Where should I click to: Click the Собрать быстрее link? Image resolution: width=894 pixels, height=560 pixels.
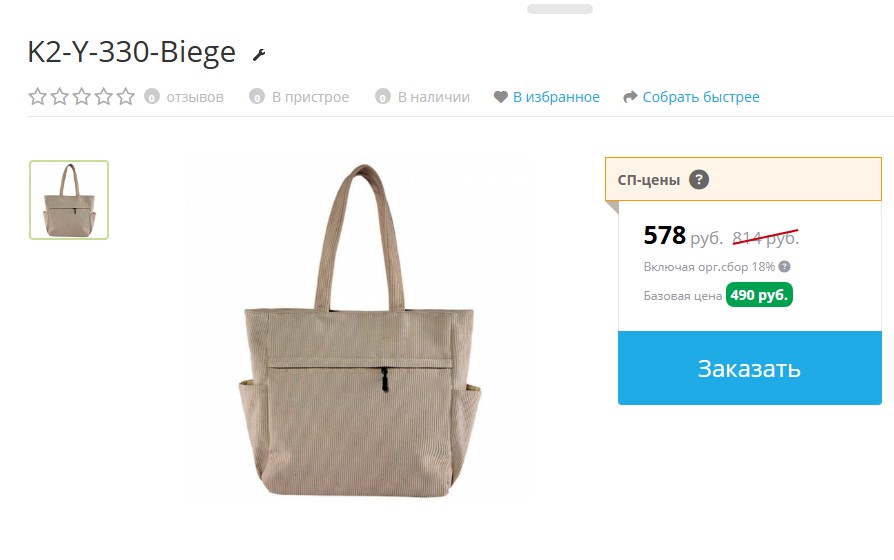coord(701,98)
